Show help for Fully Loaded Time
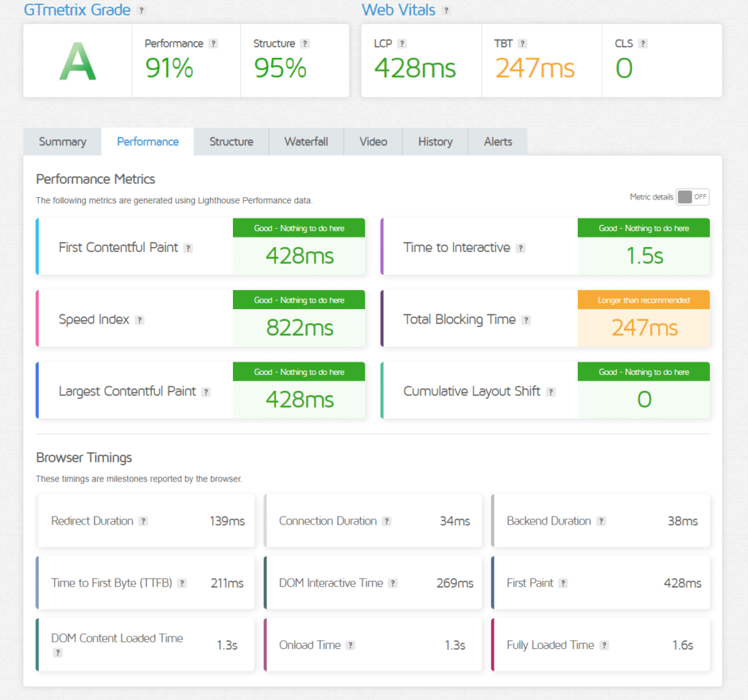This screenshot has height=700, width=748. (604, 645)
